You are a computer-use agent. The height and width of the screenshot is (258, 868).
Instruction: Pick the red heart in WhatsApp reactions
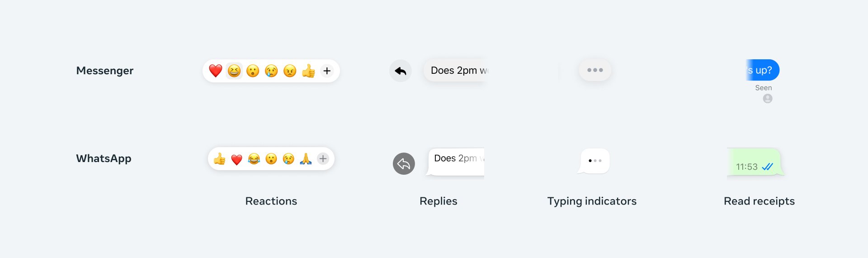237,159
